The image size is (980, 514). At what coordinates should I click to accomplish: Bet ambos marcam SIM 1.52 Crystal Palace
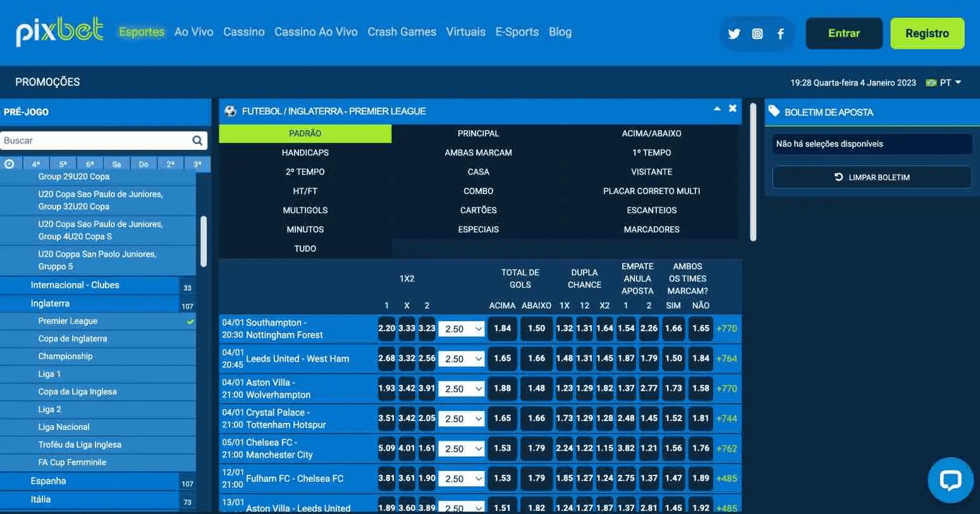point(674,419)
